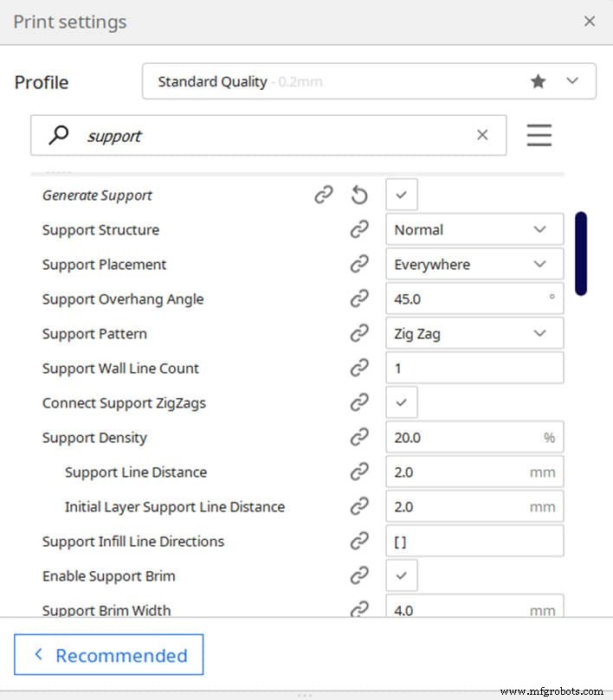The width and height of the screenshot is (613, 700).
Task: Click the search magnifier icon
Action: 58,135
